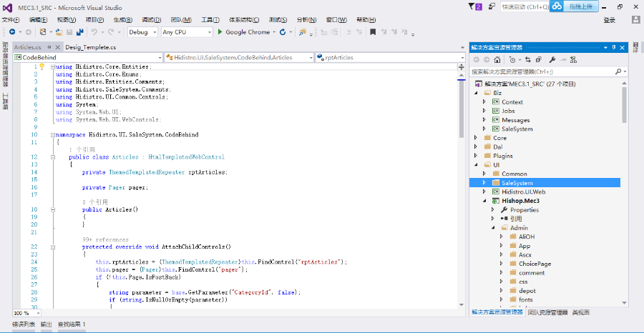The width and height of the screenshot is (644, 333).
Task: Open the 工具(T) menu
Action: click(210, 20)
